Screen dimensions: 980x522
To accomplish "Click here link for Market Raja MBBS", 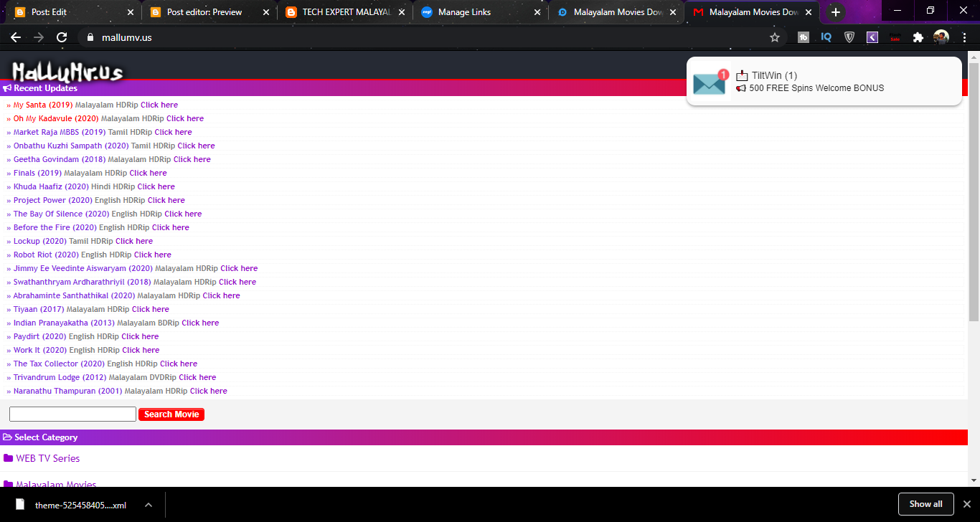I will pos(173,132).
